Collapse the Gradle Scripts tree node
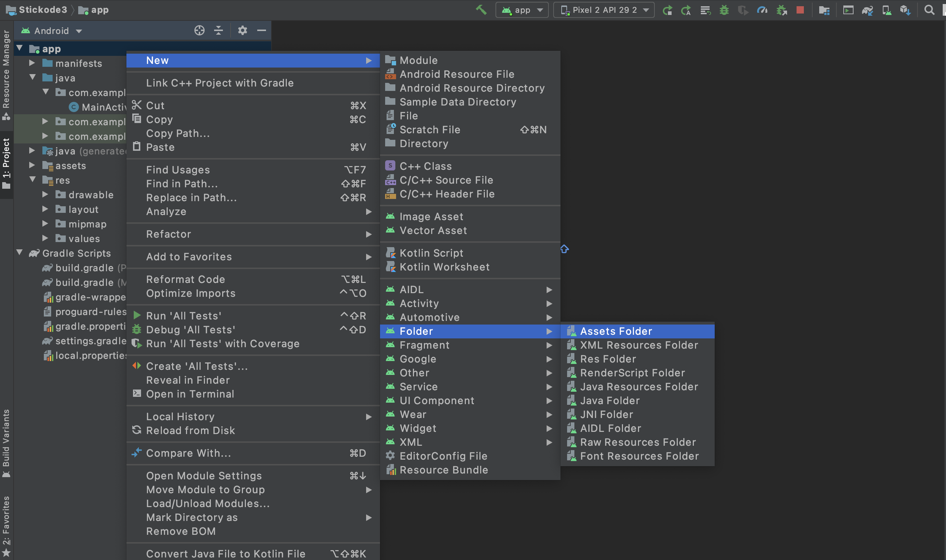Screen dimensions: 946x560 (x=20, y=253)
